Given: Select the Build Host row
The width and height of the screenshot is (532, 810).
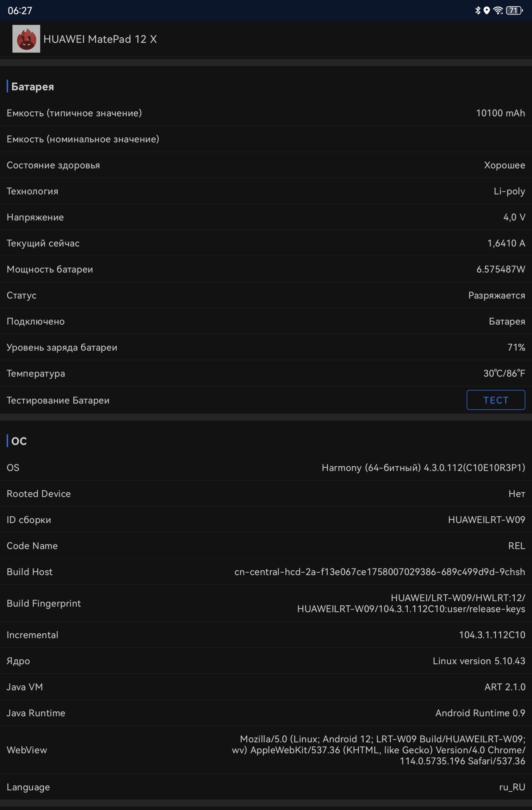Looking at the screenshot, I should [x=266, y=572].
